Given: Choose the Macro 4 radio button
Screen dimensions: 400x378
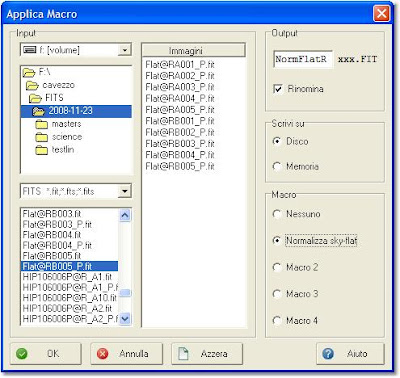Looking at the screenshot, I should point(277,320).
